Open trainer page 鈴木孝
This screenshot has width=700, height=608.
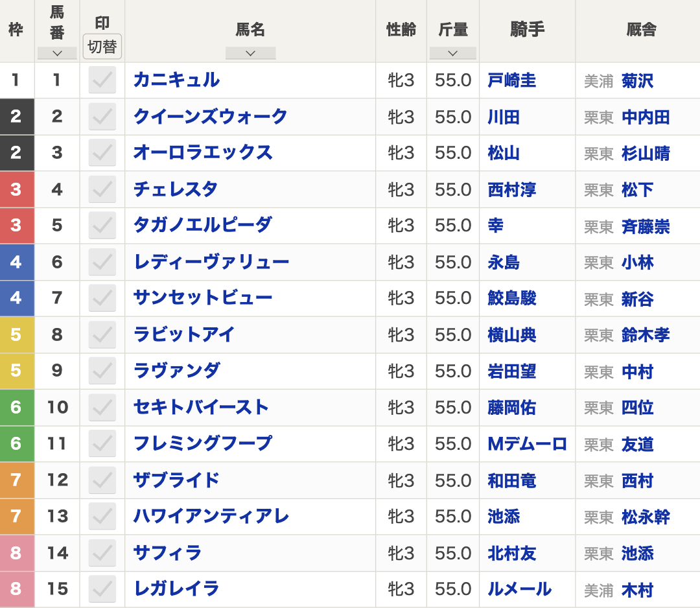[646, 335]
